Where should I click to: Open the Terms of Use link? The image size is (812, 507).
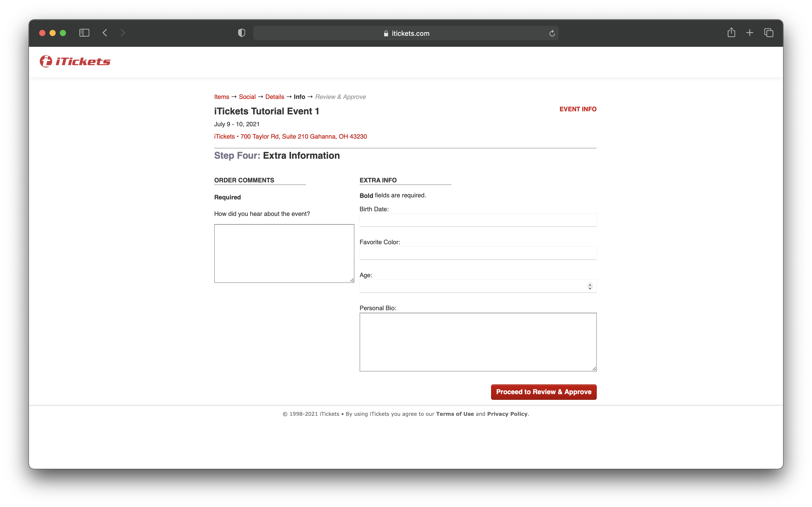tap(455, 414)
